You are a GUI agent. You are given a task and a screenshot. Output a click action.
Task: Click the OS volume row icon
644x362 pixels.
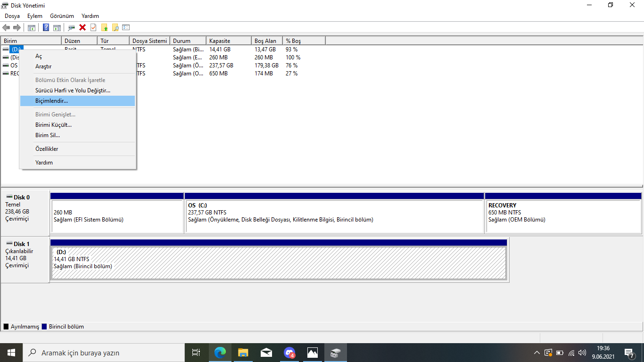coord(6,66)
